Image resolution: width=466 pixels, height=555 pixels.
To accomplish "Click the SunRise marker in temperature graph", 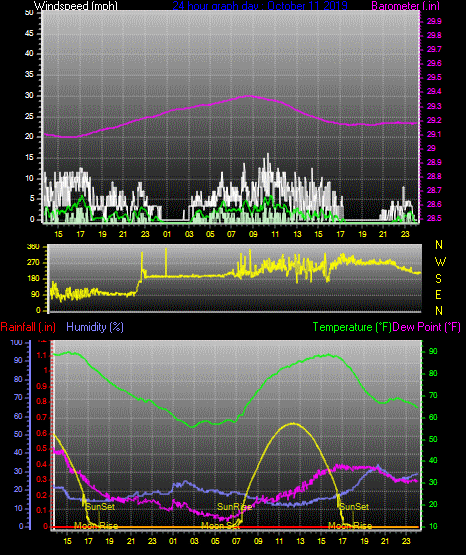I will (235, 507).
